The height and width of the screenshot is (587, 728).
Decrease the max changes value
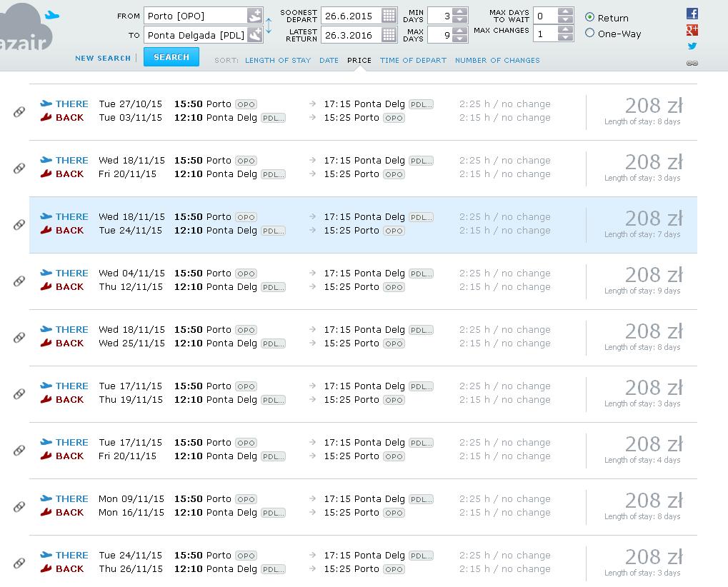coord(566,37)
